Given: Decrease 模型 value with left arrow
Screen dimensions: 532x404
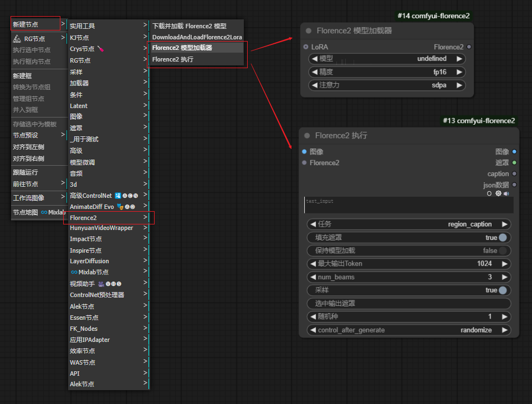Looking at the screenshot, I should [314, 59].
